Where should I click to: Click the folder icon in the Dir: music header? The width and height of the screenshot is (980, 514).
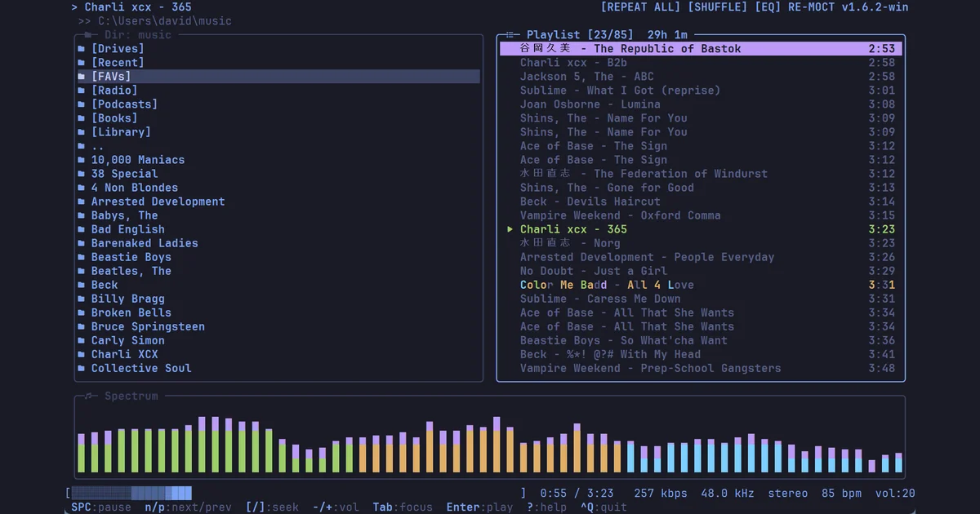(88, 35)
